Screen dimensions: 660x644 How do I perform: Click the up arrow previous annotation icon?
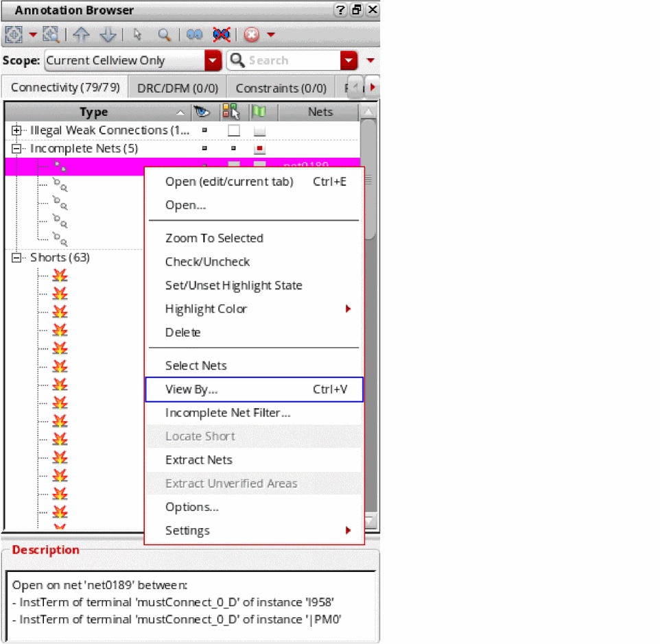click(x=81, y=34)
